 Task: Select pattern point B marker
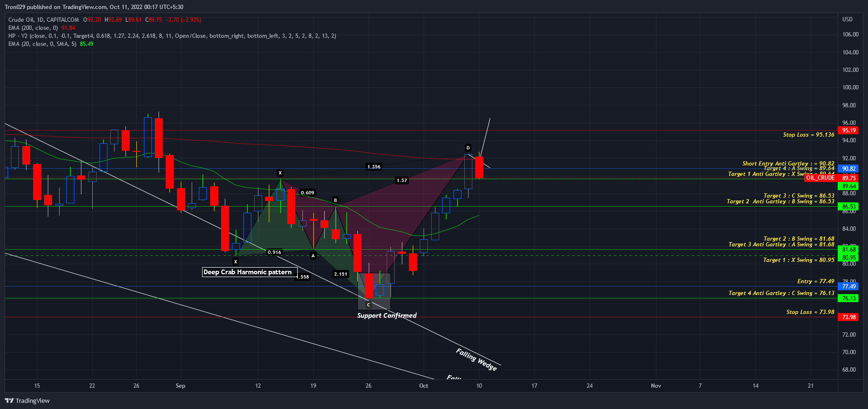(x=336, y=200)
